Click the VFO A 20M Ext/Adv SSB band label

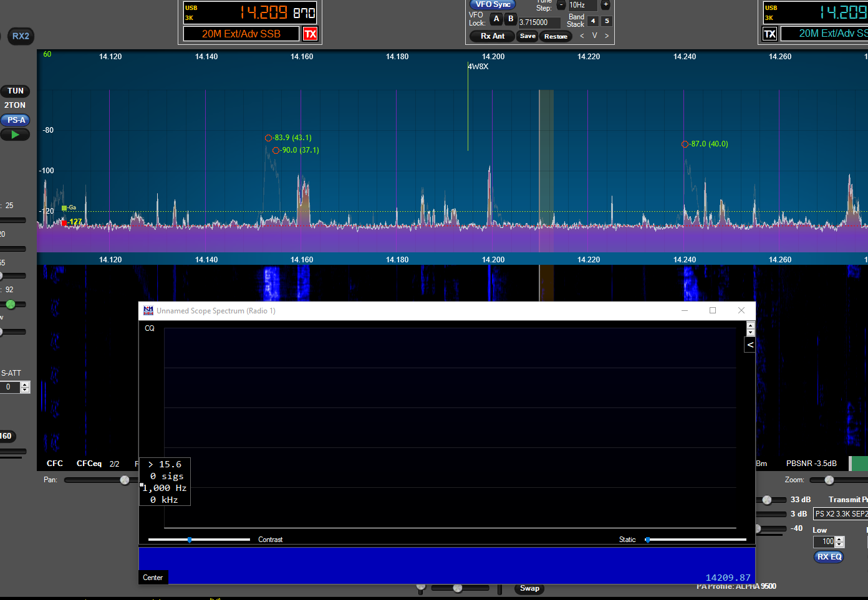point(241,34)
